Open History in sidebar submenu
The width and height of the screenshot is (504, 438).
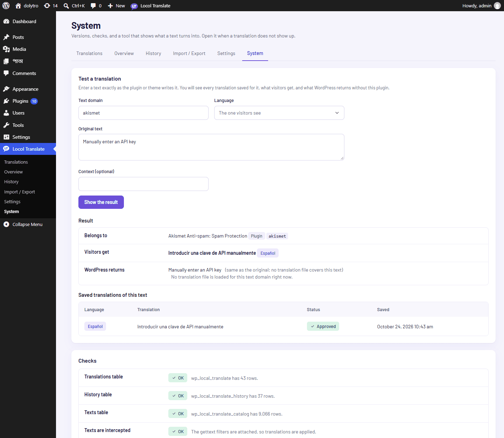(12, 182)
